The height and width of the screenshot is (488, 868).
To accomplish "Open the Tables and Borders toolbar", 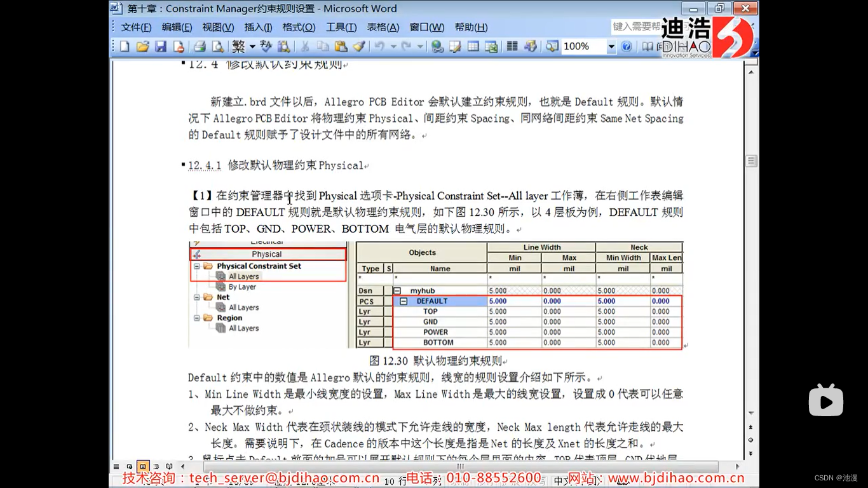I will coord(455,46).
